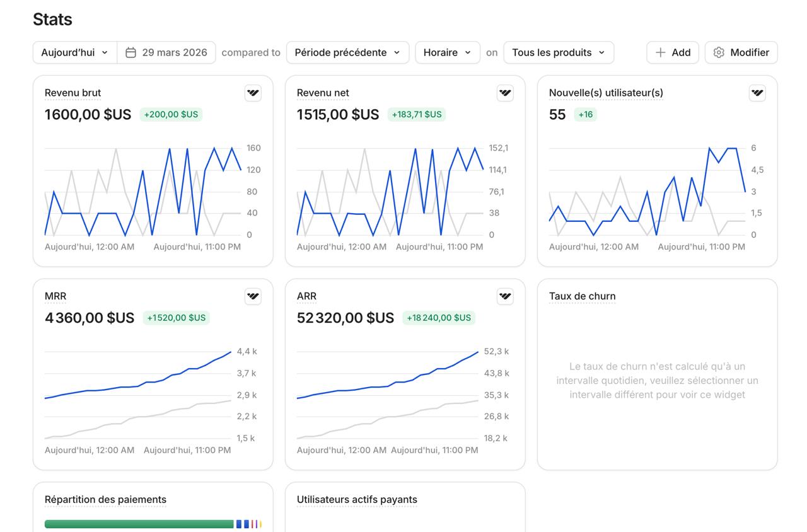Click the logo icon on Revenu net card
807x532 pixels.
pyautogui.click(x=505, y=93)
